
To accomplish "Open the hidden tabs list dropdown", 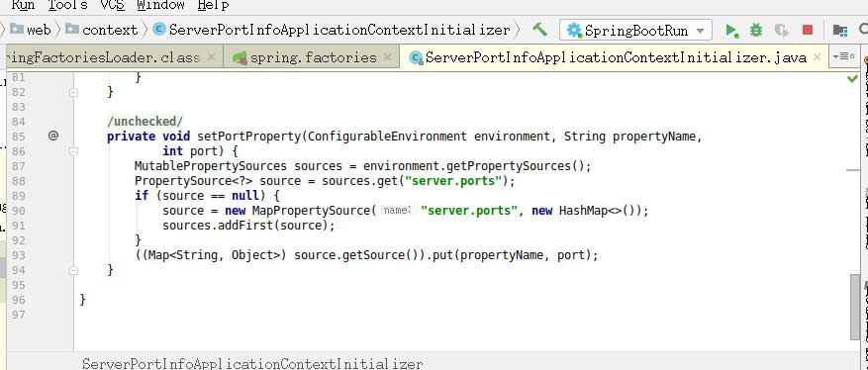I will pos(843,56).
